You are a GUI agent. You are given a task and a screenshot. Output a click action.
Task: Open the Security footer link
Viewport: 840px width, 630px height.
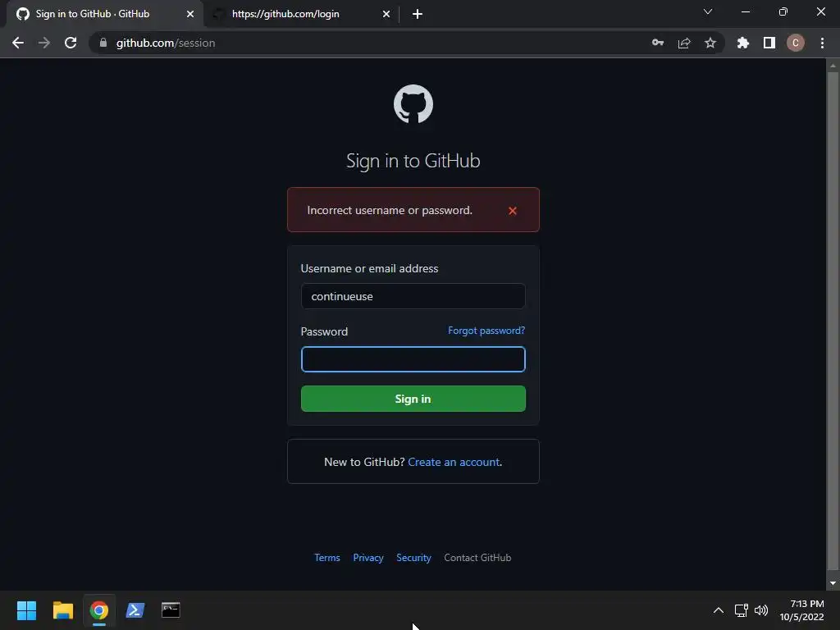point(413,558)
